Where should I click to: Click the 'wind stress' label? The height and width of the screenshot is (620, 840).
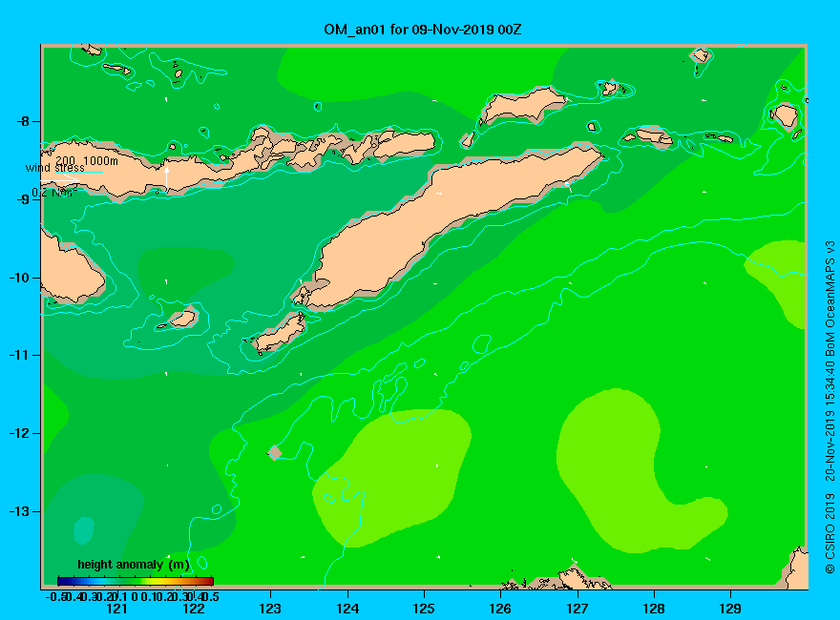coord(55,168)
